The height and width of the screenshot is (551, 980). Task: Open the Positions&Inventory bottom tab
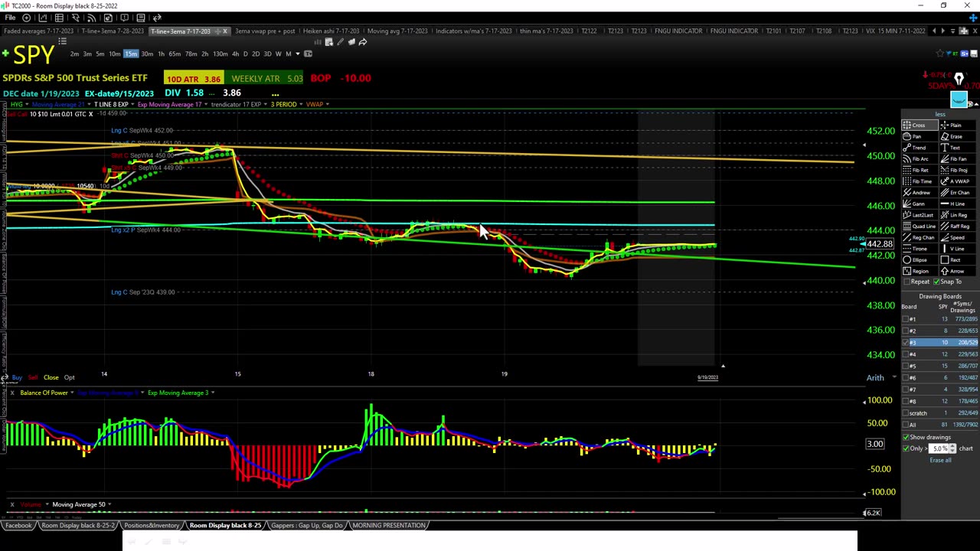pyautogui.click(x=152, y=525)
